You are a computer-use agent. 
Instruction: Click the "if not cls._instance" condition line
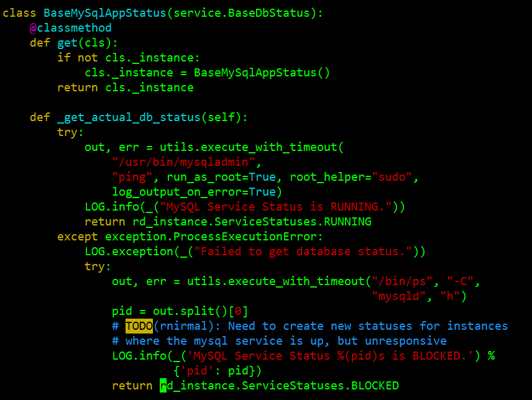(x=129, y=58)
